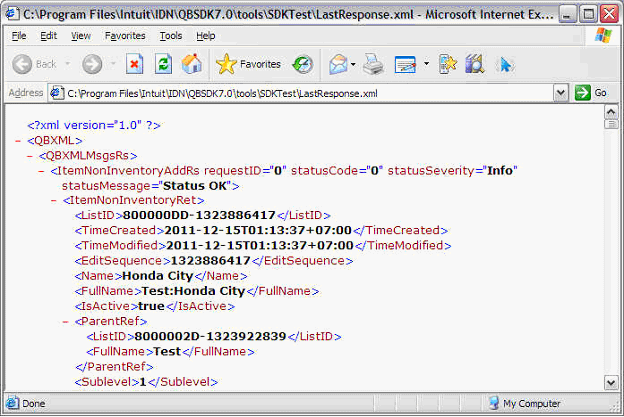Click the Mail envelope icon
Viewport: 624px width, 417px height.
coord(338,64)
